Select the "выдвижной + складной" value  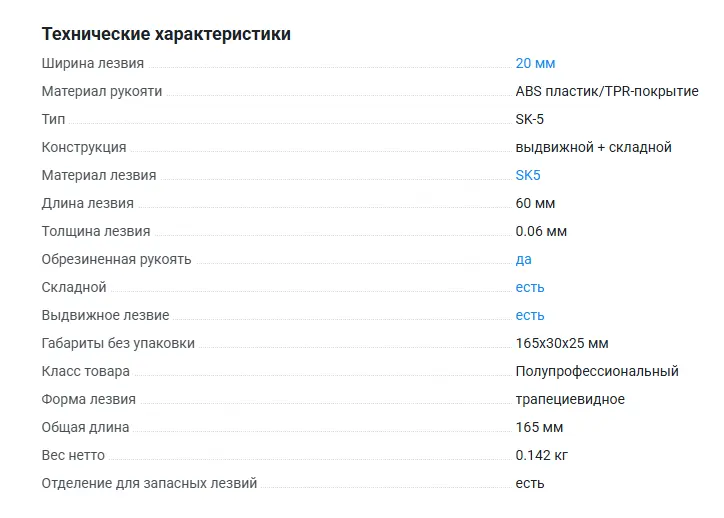pyautogui.click(x=593, y=147)
